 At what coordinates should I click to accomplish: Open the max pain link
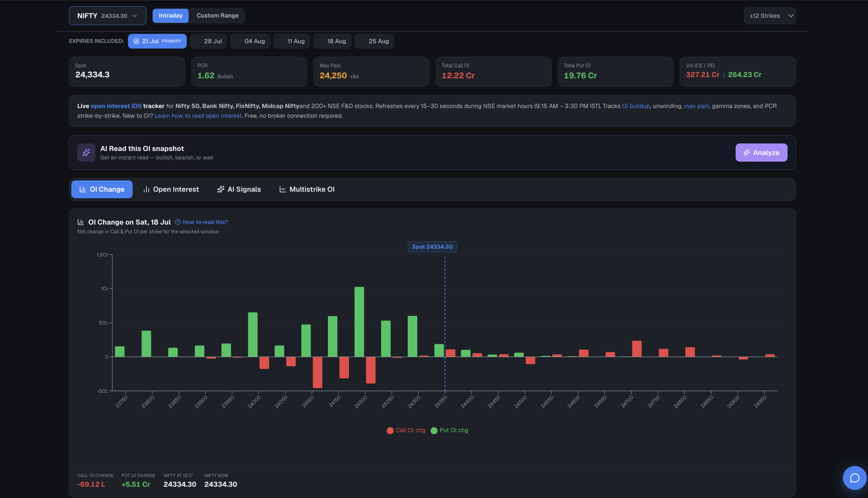[696, 106]
